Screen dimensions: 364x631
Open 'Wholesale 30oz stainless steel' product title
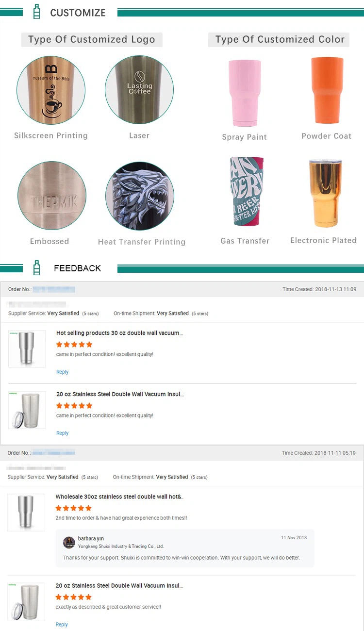(x=119, y=497)
